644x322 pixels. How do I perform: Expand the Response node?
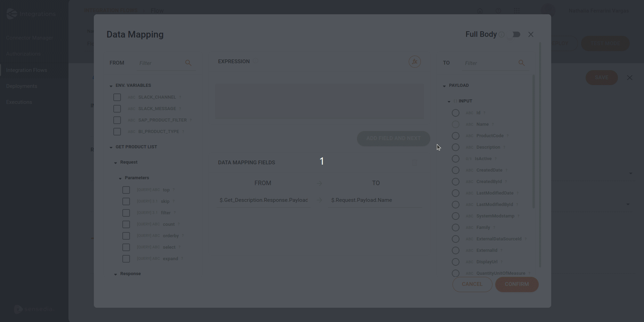pyautogui.click(x=115, y=274)
